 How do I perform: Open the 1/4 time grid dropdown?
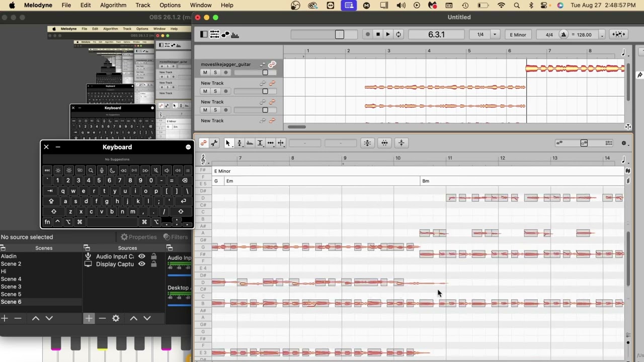point(495,35)
